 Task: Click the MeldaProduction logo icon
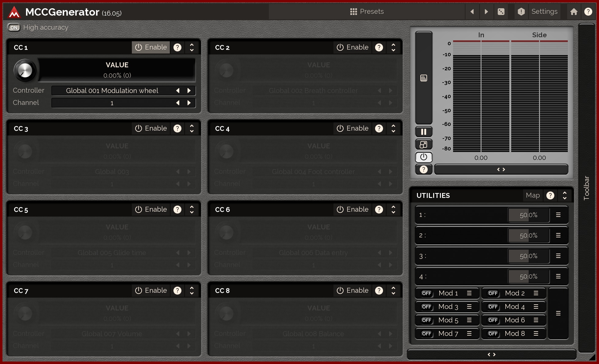14,12
